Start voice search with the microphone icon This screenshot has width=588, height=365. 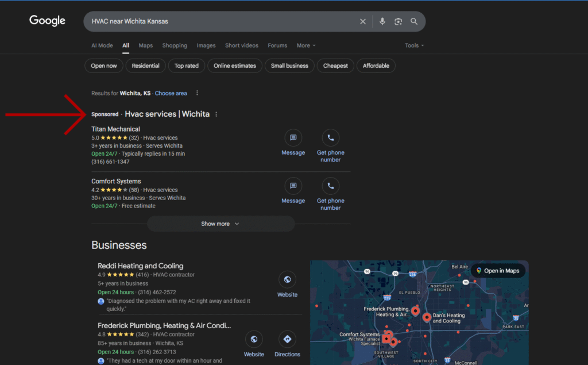coord(382,21)
